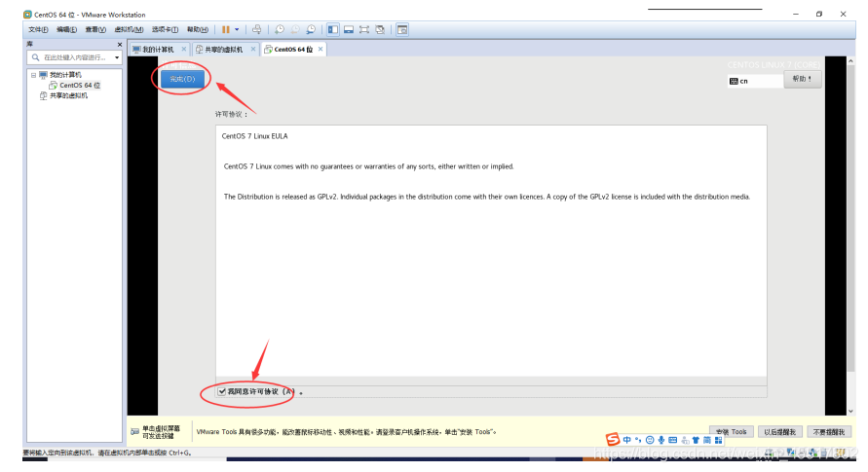Close the 我的计算机 tab
This screenshot has height=472, width=868.
pyautogui.click(x=184, y=50)
